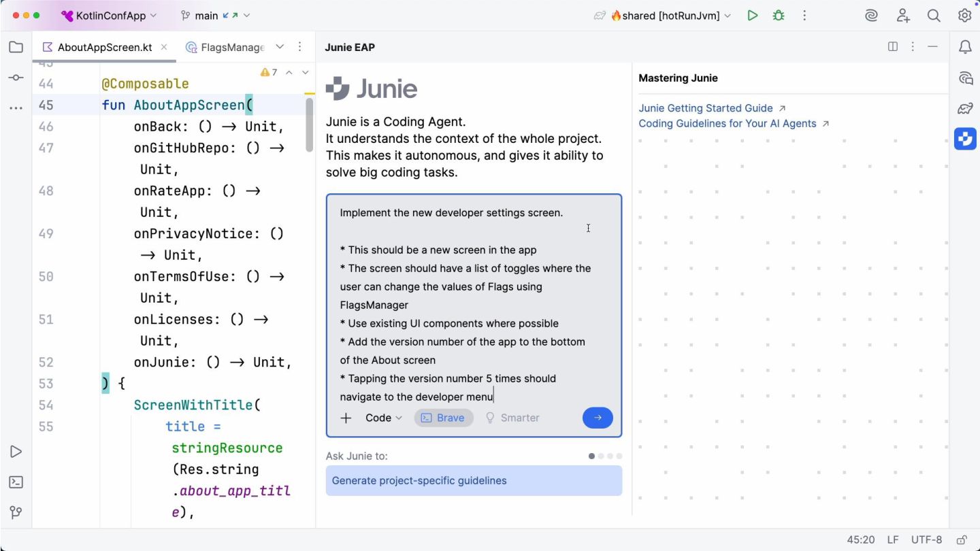980x551 pixels.
Task: Open the KotlinConfApp project dropdown
Action: [109, 15]
